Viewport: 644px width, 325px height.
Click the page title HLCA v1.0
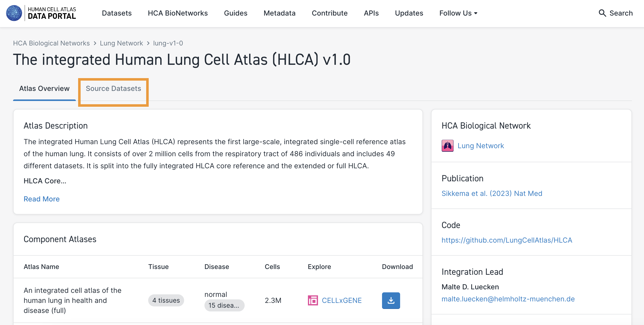pos(182,60)
